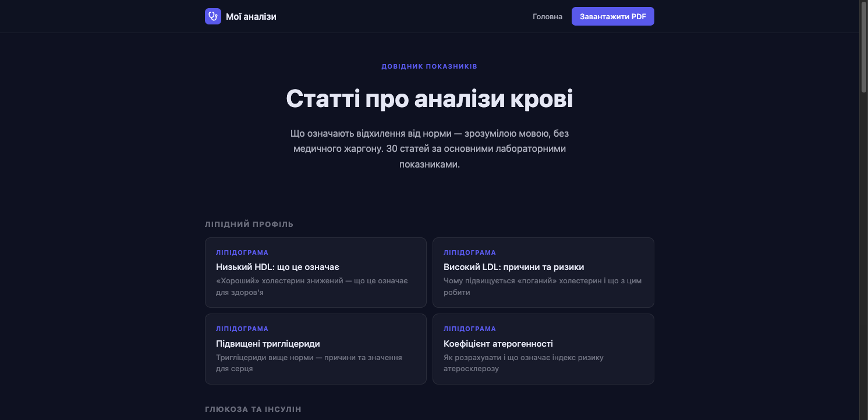Click the ЛІПІДОГРАМА tag on Низький HDL card
Viewport: 868px width, 420px height.
coord(242,252)
